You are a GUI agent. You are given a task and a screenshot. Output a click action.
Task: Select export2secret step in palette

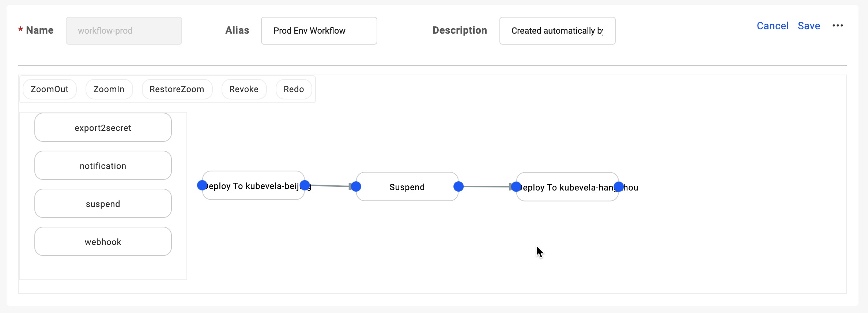tap(103, 128)
